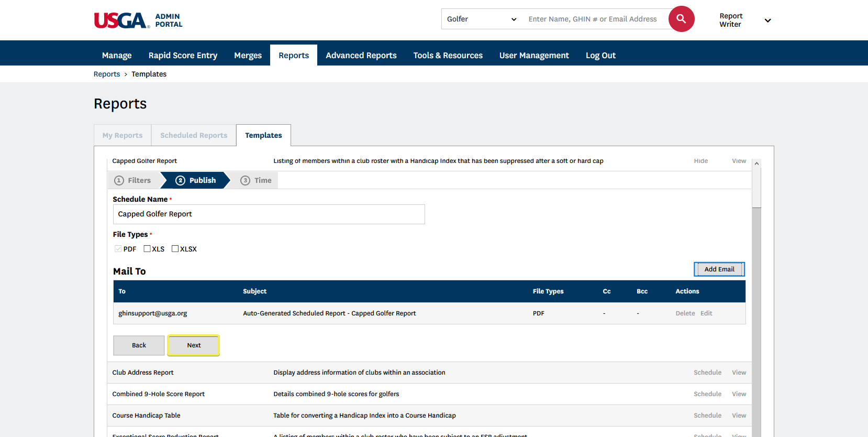Image resolution: width=868 pixels, height=437 pixels.
Task: Click the Add Email button
Action: pyautogui.click(x=719, y=269)
